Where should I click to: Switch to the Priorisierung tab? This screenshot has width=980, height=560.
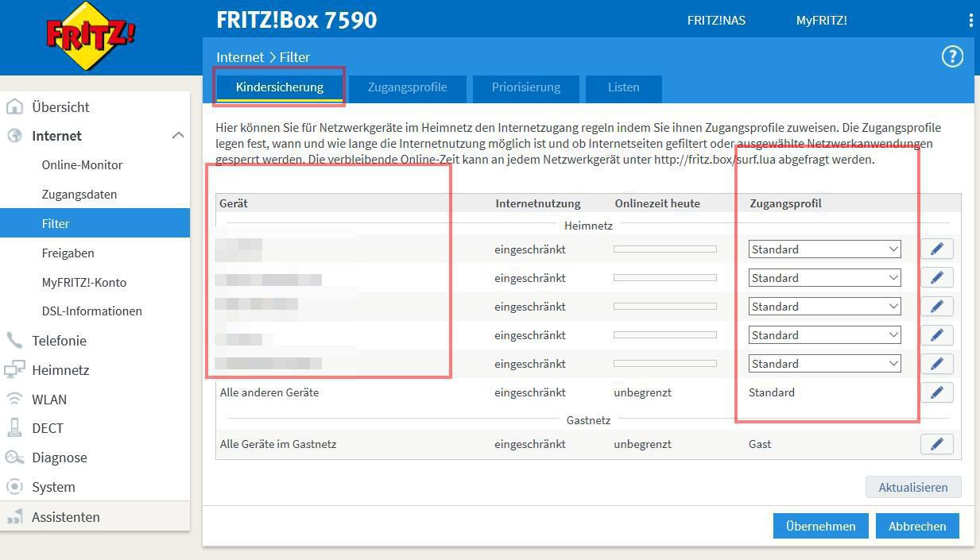[525, 87]
